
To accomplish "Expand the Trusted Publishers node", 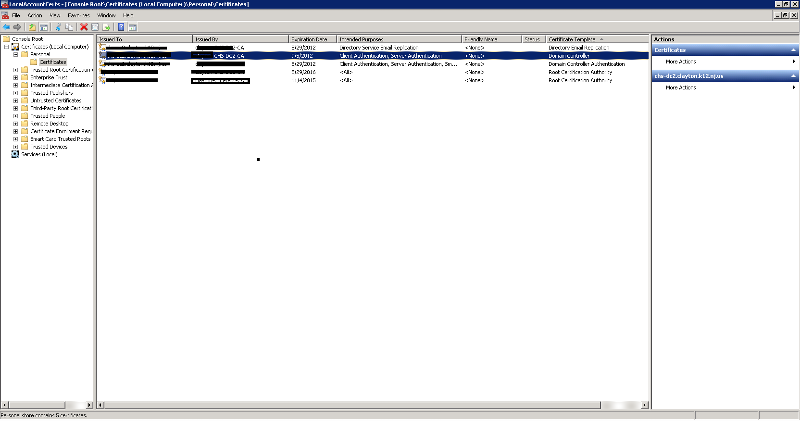I will [x=15, y=93].
